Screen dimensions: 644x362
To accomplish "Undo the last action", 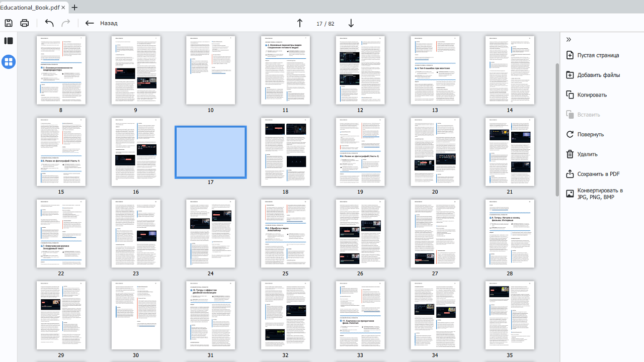I will click(x=49, y=23).
